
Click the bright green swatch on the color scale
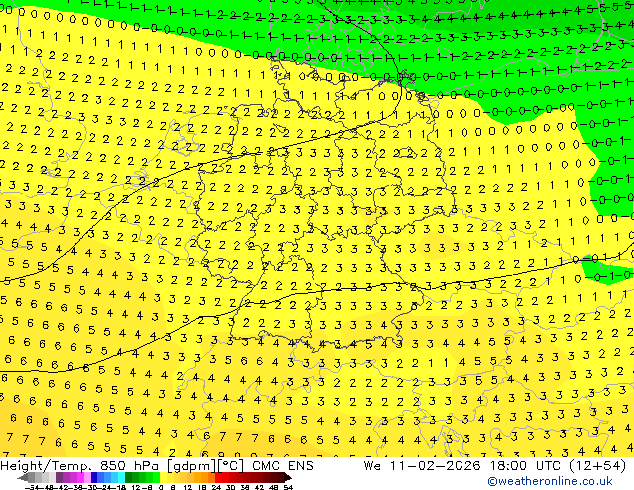pos(156,478)
